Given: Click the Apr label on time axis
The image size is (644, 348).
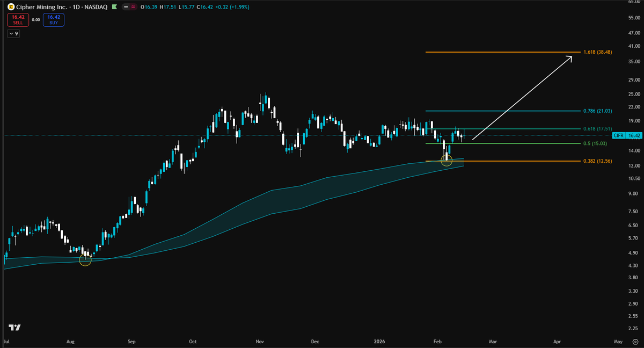Looking at the screenshot, I should pyautogui.click(x=557, y=342).
